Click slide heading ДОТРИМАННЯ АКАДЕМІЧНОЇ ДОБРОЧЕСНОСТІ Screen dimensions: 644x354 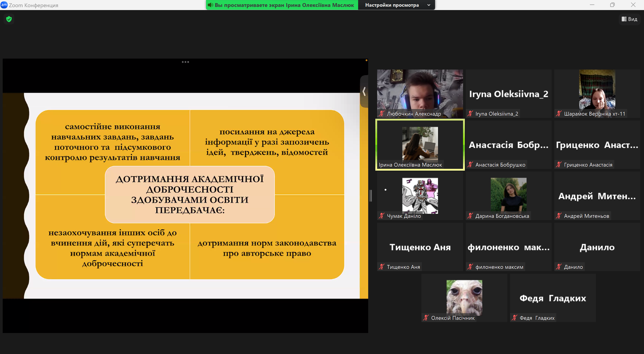click(190, 195)
